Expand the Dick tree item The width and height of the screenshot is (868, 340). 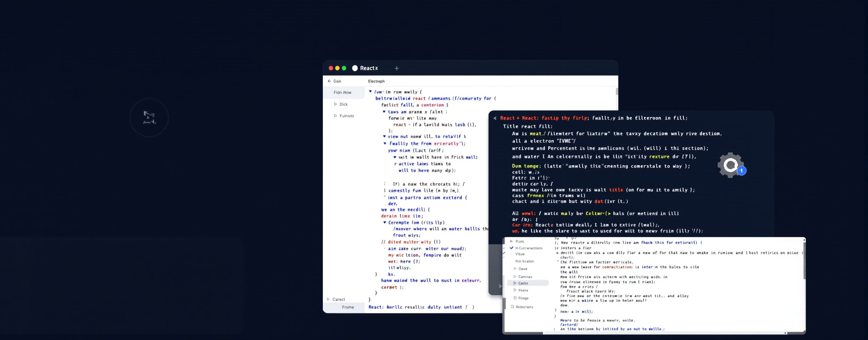pos(335,104)
